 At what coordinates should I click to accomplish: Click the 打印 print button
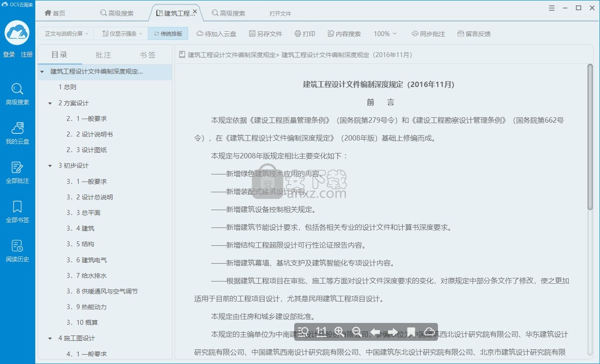[305, 33]
